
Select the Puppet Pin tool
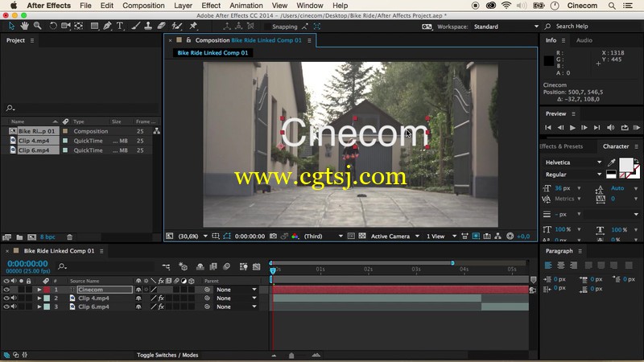click(x=193, y=27)
